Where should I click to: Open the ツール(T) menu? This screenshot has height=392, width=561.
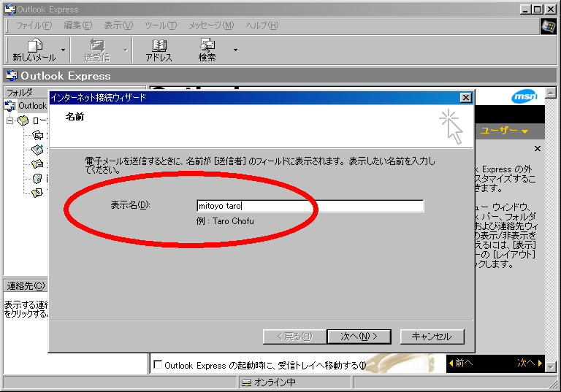(161, 26)
